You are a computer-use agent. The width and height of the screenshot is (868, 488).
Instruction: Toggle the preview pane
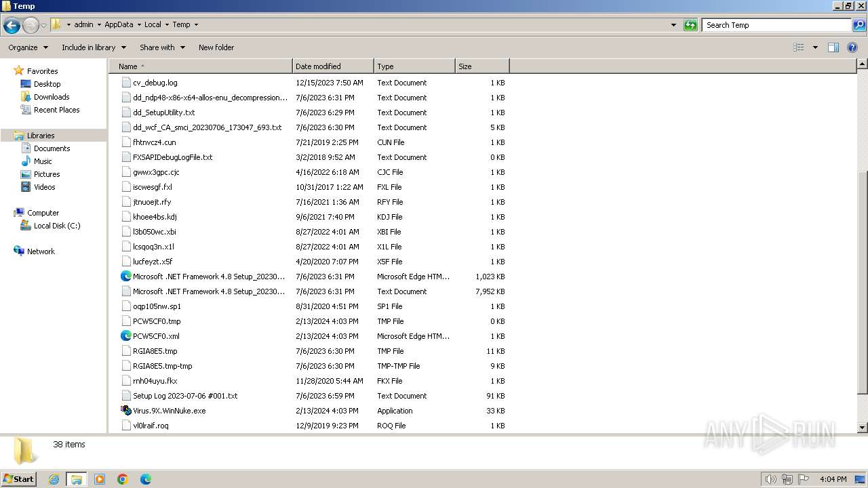(833, 47)
